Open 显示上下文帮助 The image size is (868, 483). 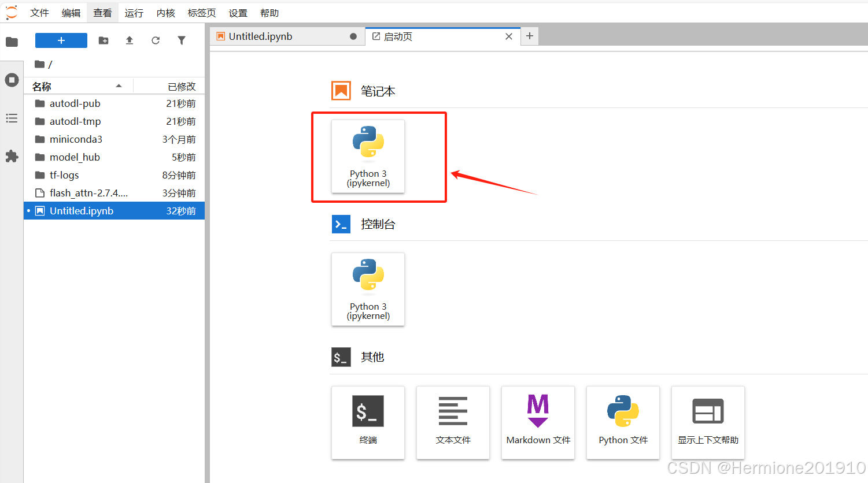pyautogui.click(x=708, y=422)
